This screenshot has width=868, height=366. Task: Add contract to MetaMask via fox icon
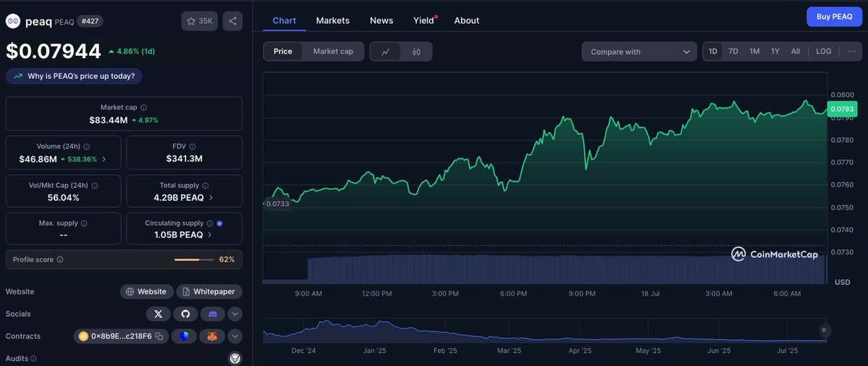tap(213, 336)
